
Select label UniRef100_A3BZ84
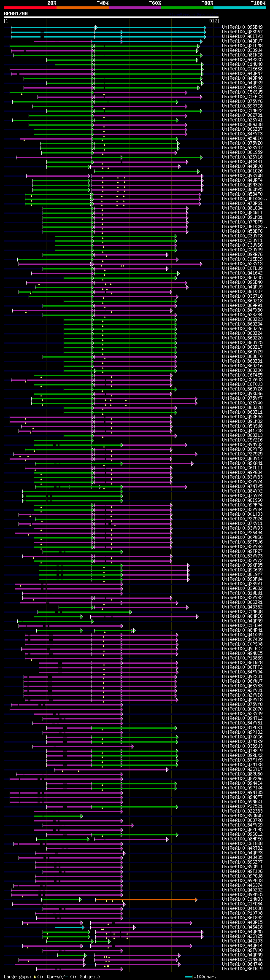[x=242, y=315]
